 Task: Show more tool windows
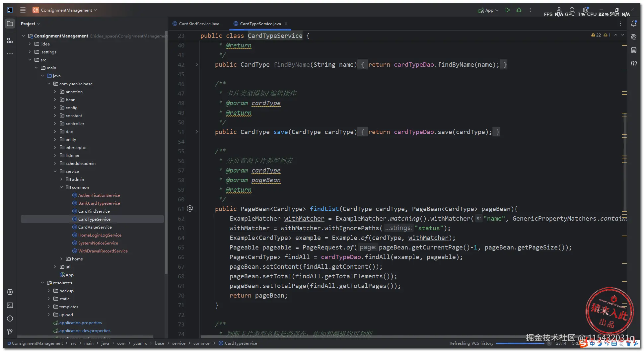coord(10,54)
